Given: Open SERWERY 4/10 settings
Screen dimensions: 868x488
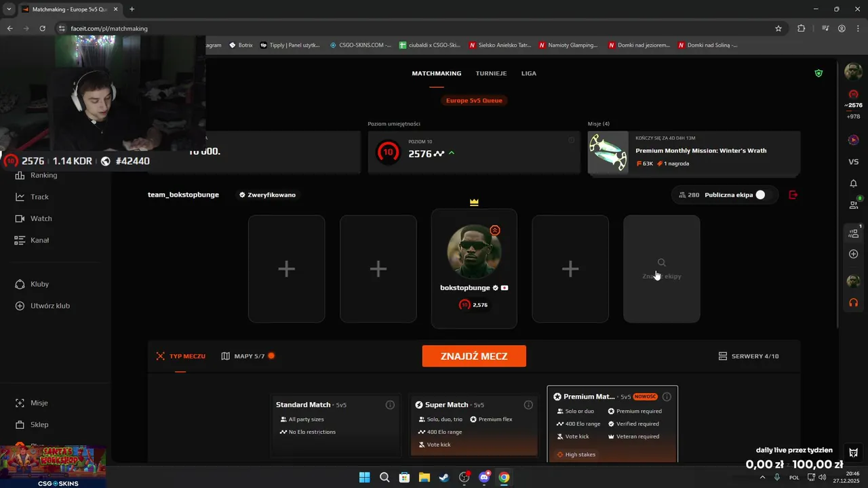Looking at the screenshot, I should tap(749, 356).
